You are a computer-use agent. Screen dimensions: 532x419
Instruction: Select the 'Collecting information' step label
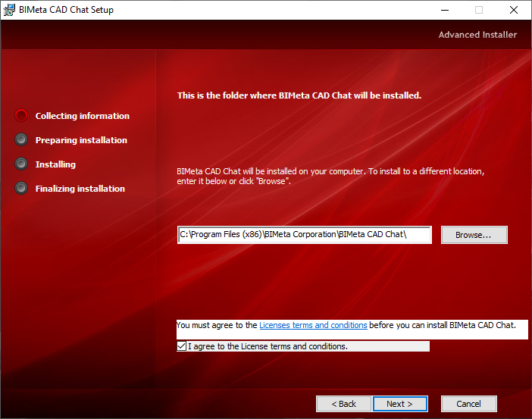point(83,116)
